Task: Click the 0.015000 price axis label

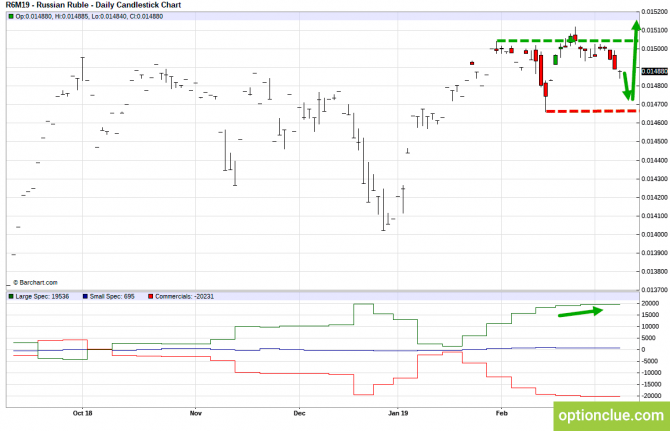Action: pos(655,49)
